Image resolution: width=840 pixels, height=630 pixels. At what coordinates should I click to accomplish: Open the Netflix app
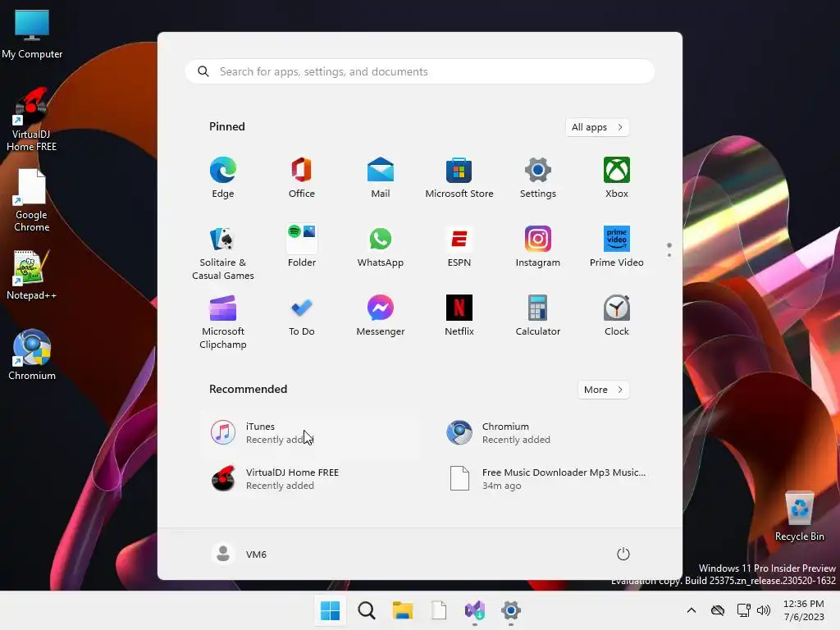pos(459,316)
